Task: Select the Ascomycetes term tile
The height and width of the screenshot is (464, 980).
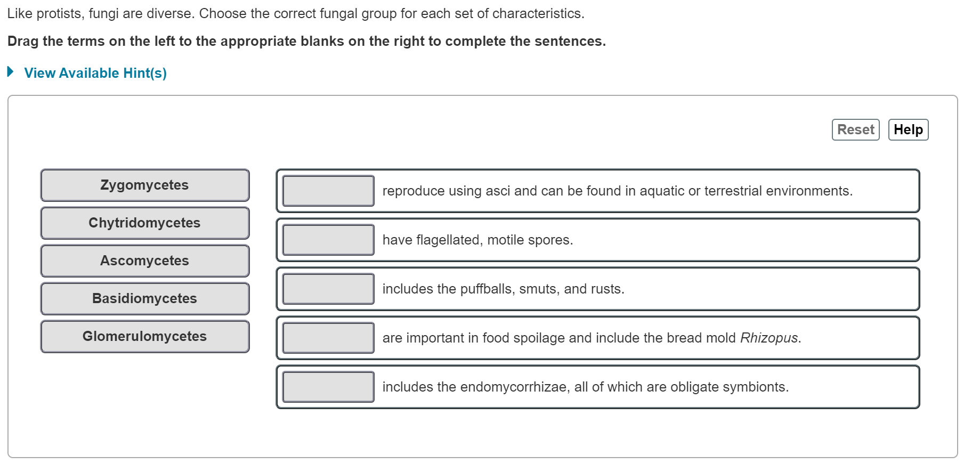Action: pyautogui.click(x=144, y=261)
